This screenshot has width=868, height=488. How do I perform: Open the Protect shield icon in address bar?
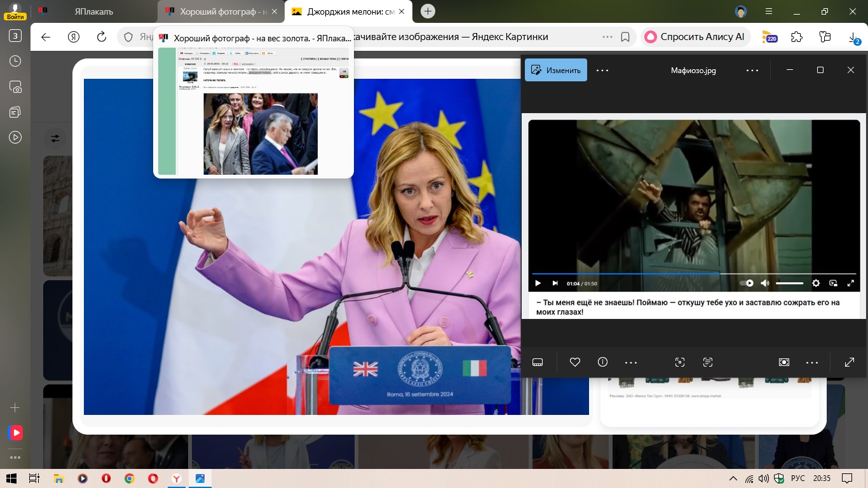[x=128, y=37]
